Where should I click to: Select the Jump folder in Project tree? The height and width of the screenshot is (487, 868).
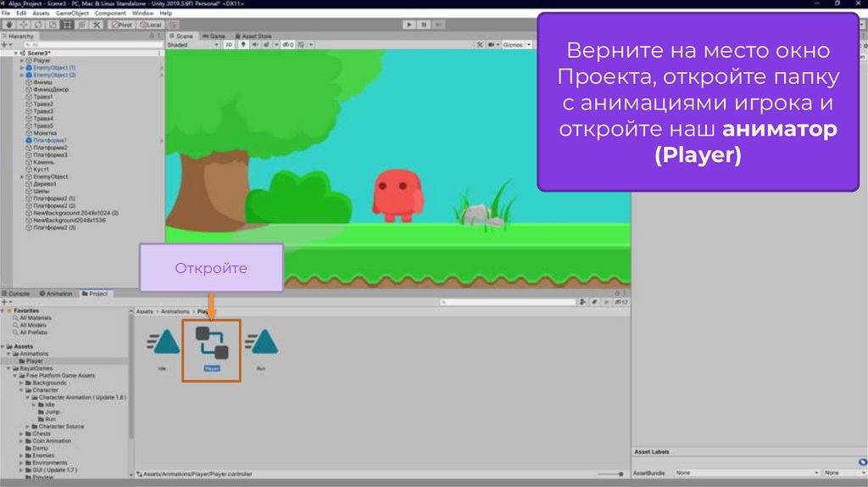[x=52, y=411]
